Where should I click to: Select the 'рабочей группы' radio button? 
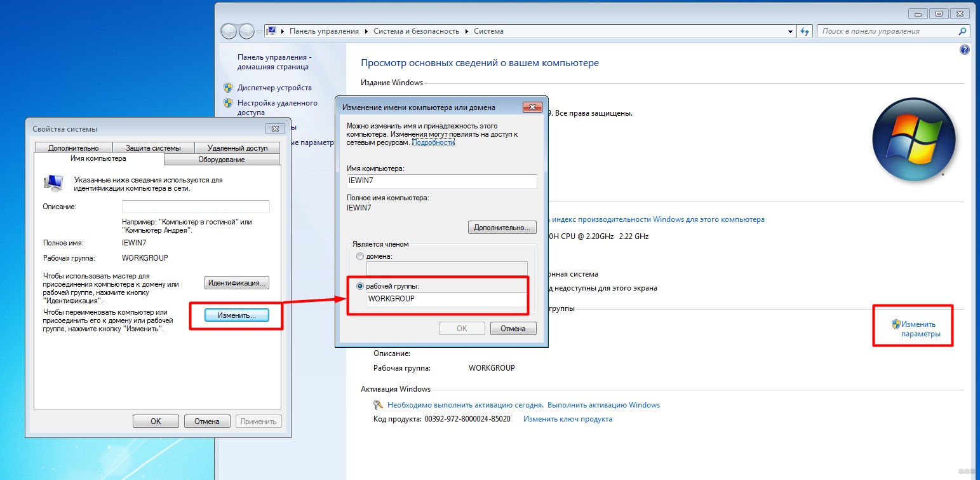click(360, 286)
